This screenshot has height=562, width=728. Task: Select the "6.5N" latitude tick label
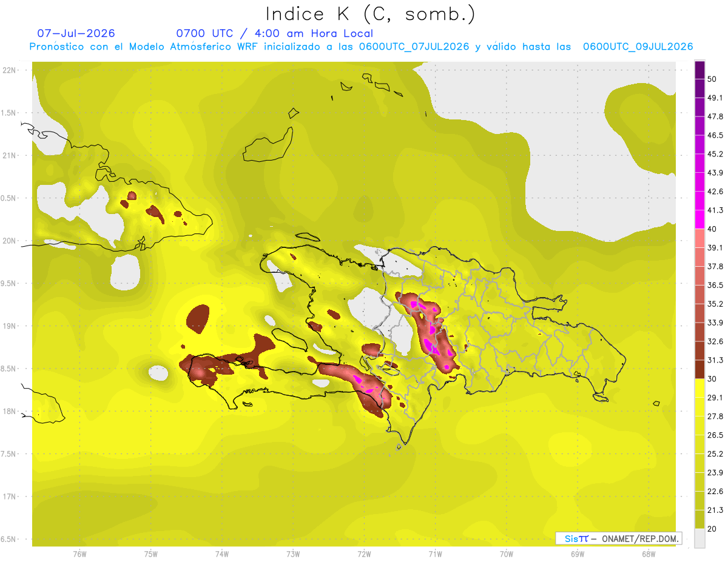coord(9,539)
